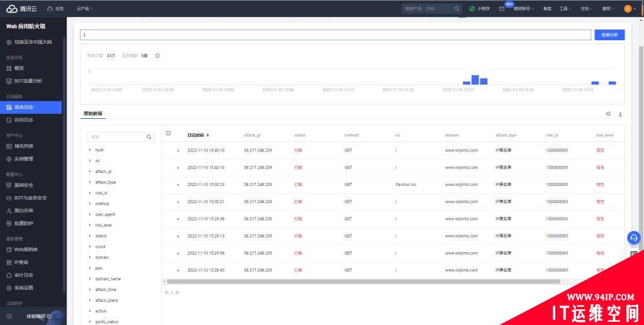Open BOT与业务安全 in the sidebar

click(x=31, y=198)
